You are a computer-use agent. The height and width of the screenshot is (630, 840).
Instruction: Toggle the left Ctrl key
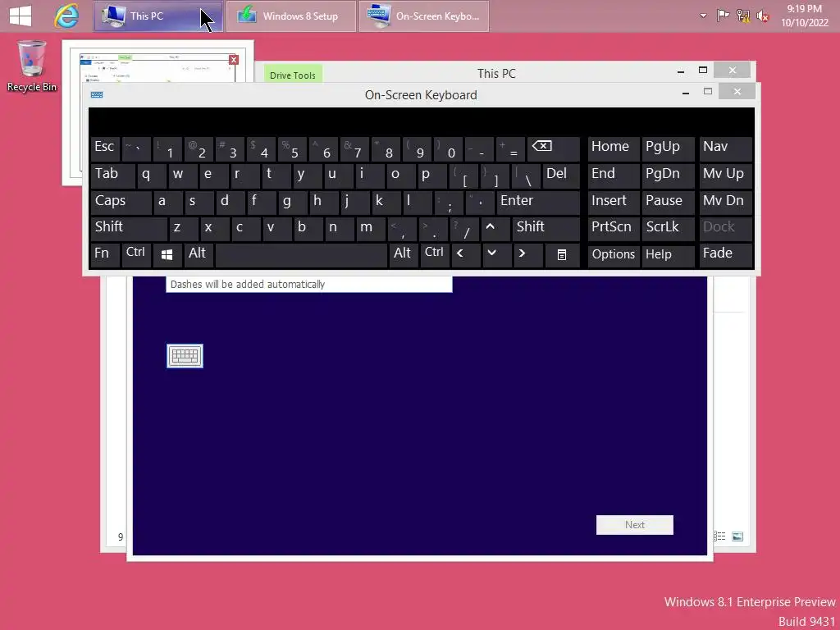tap(136, 255)
